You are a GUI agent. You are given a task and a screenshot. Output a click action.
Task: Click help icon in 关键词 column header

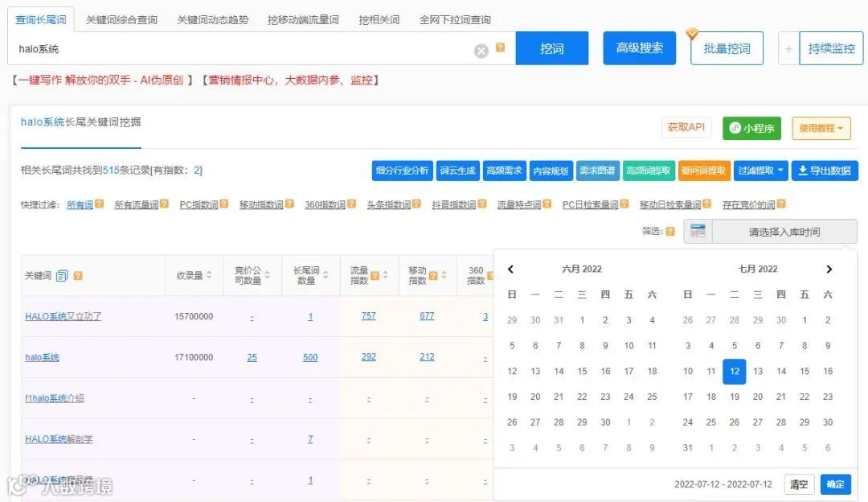(x=78, y=275)
